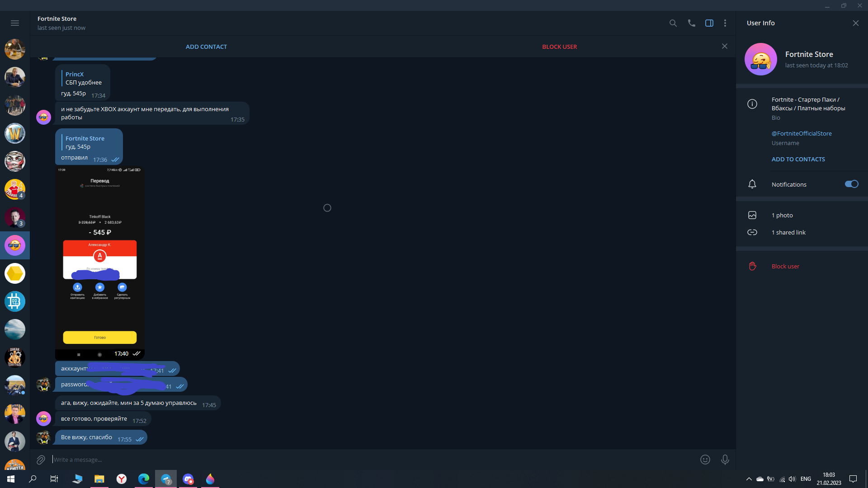The image size is (868, 488).
Task: Show hidden system tray icons
Action: 749,479
